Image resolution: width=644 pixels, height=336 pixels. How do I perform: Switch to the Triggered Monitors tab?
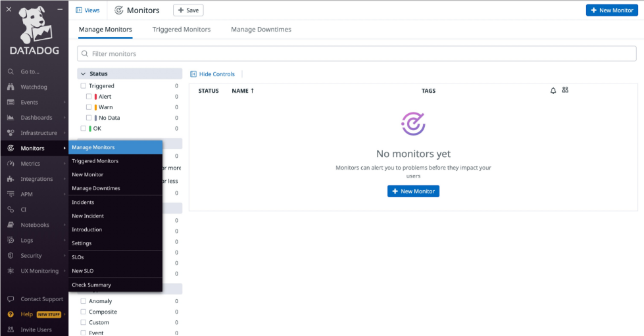pyautogui.click(x=182, y=30)
